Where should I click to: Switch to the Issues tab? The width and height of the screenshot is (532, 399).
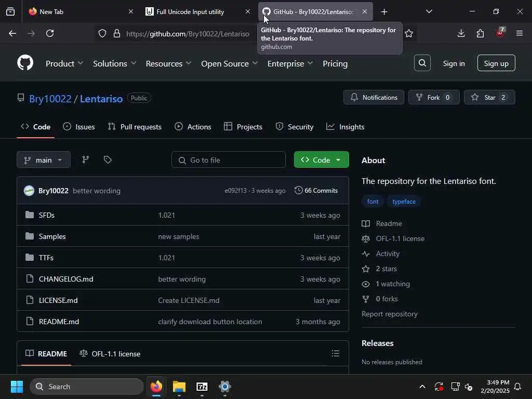(x=79, y=127)
